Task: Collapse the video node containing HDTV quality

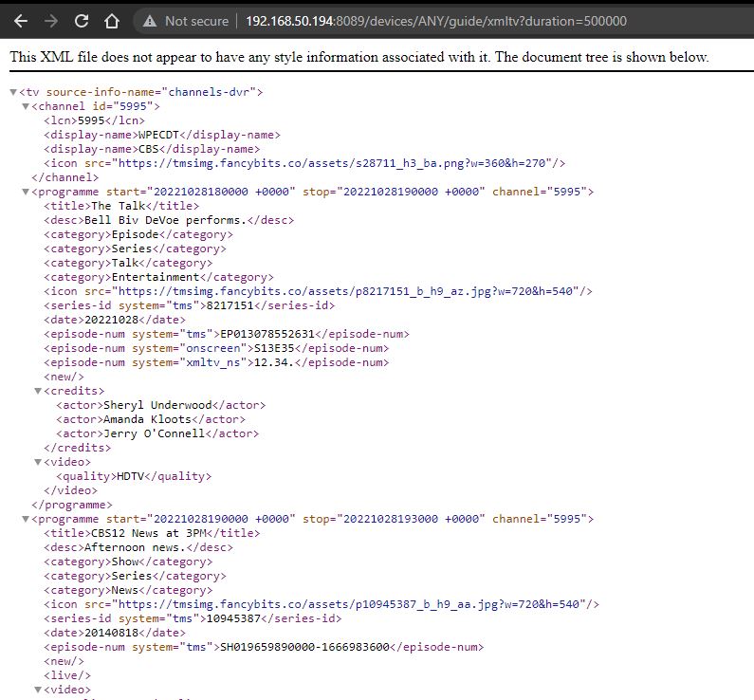Action: click(38, 462)
